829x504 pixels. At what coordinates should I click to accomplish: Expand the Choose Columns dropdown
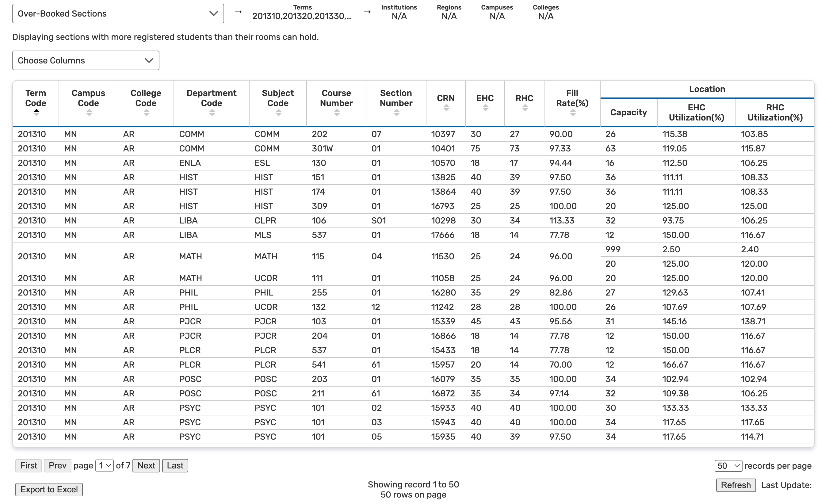(86, 61)
